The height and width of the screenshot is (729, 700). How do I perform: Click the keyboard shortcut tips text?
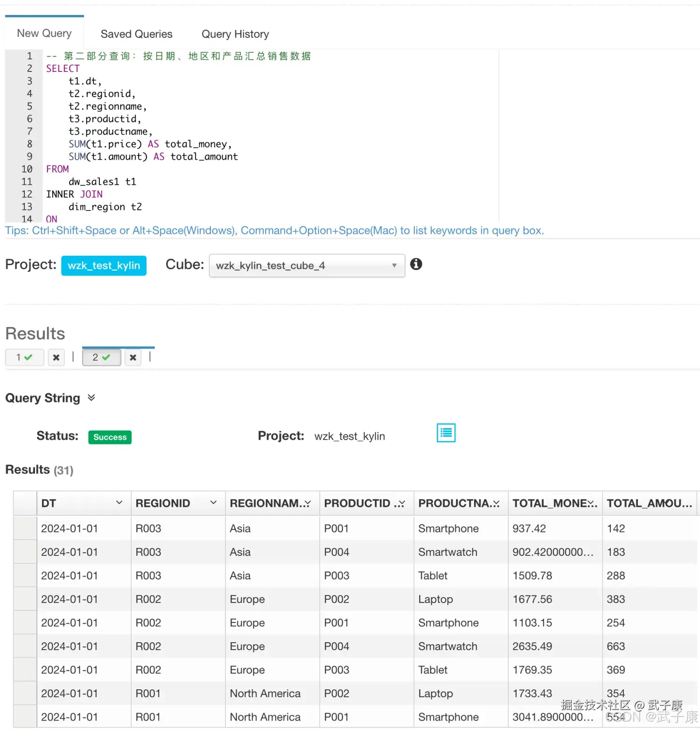coord(274,231)
